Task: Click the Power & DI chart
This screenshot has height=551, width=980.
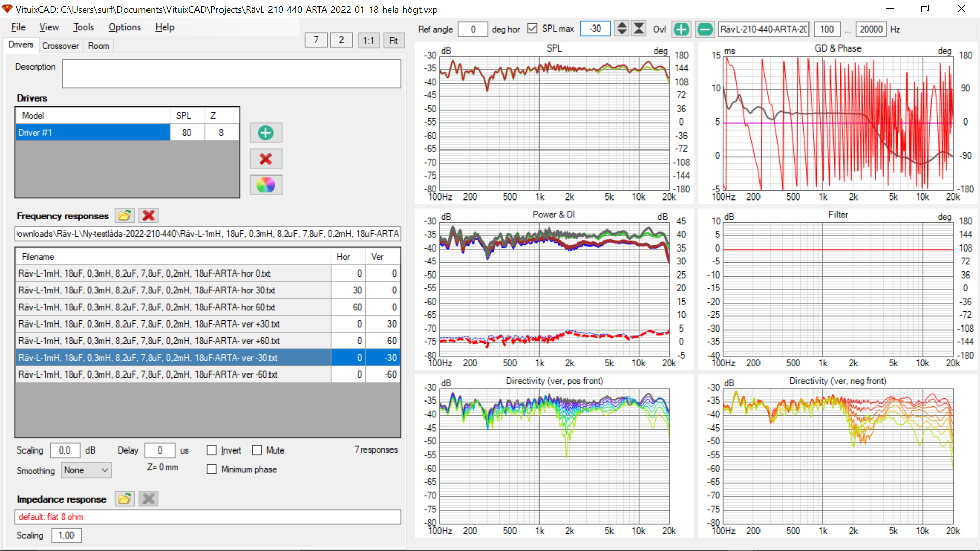Action: tap(554, 289)
